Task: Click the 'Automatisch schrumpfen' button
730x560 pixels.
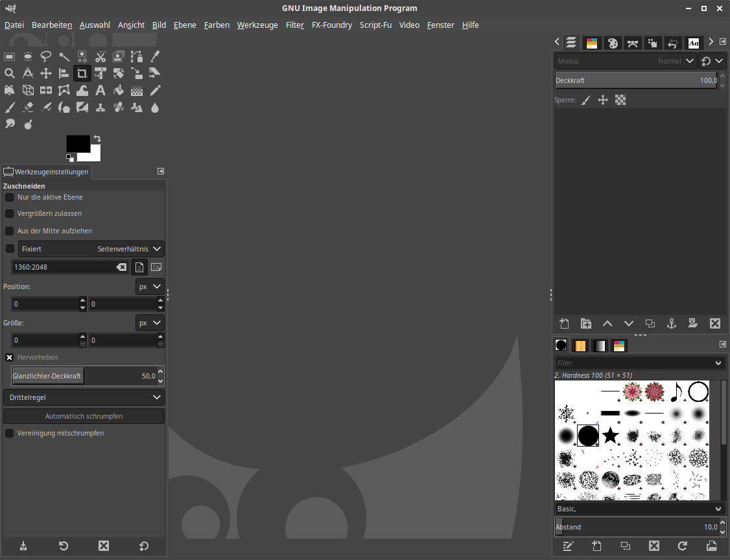Action: click(84, 416)
